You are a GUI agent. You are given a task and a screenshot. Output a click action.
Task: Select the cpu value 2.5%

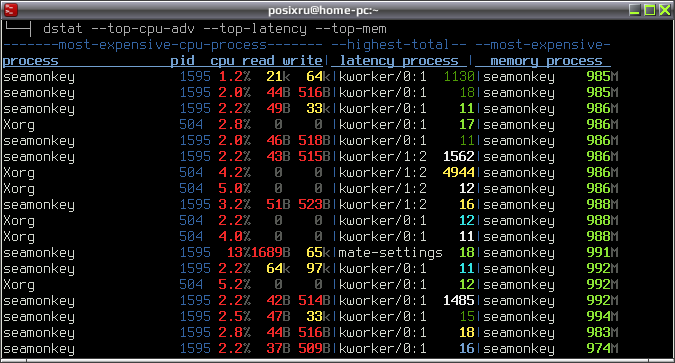pyautogui.click(x=235, y=317)
